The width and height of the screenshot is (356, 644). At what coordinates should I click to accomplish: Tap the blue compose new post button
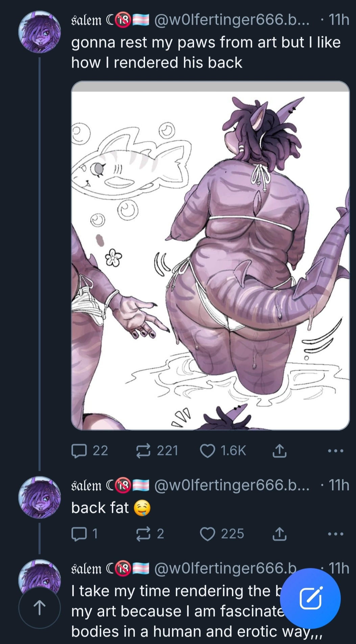coord(311,598)
